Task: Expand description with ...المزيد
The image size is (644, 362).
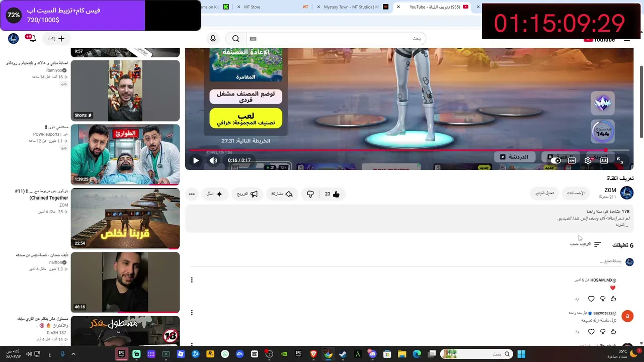Action: (622, 225)
